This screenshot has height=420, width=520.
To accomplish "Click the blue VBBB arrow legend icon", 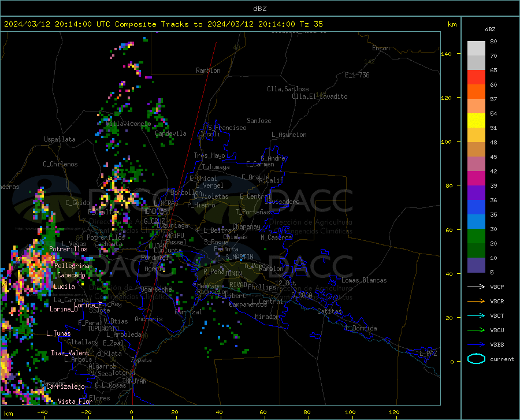I will coord(476,345).
